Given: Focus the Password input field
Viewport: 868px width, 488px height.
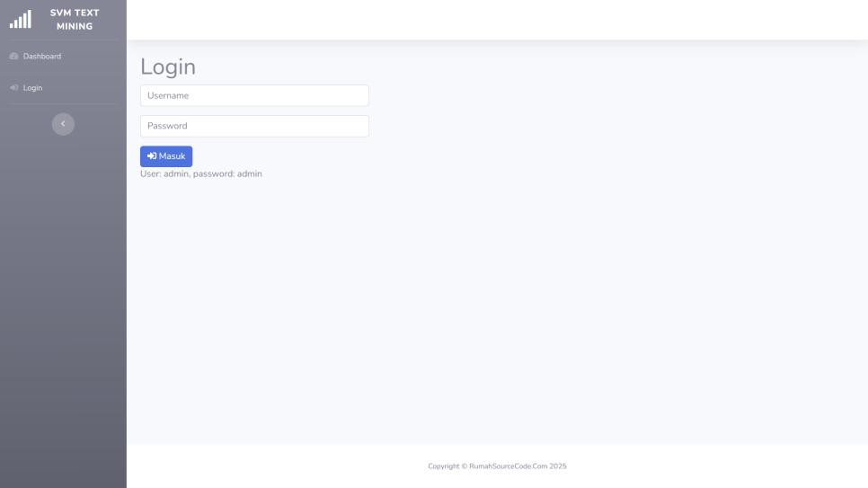Looking at the screenshot, I should click(254, 126).
